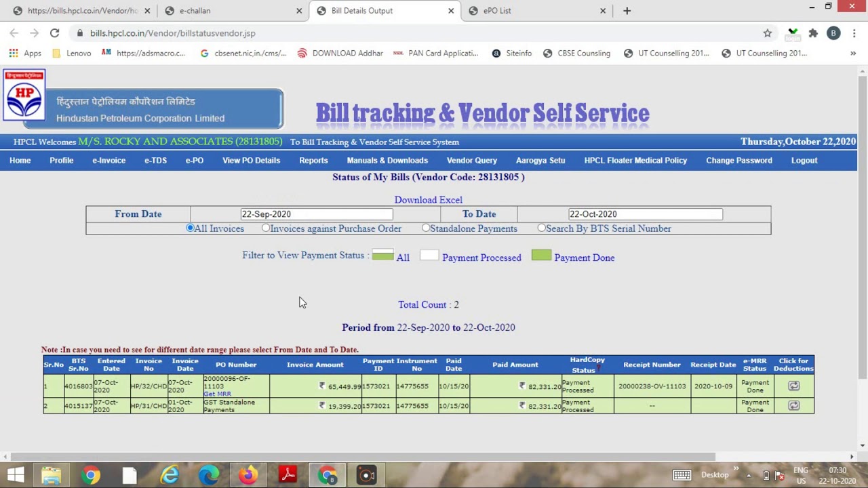Launch Firefox from taskbar
Image resolution: width=868 pixels, height=488 pixels.
click(248, 474)
